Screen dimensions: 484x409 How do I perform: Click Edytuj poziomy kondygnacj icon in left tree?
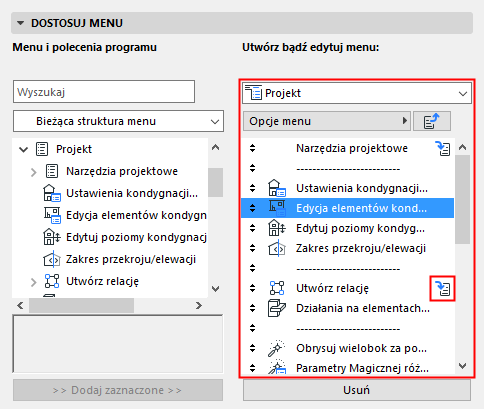[52, 237]
